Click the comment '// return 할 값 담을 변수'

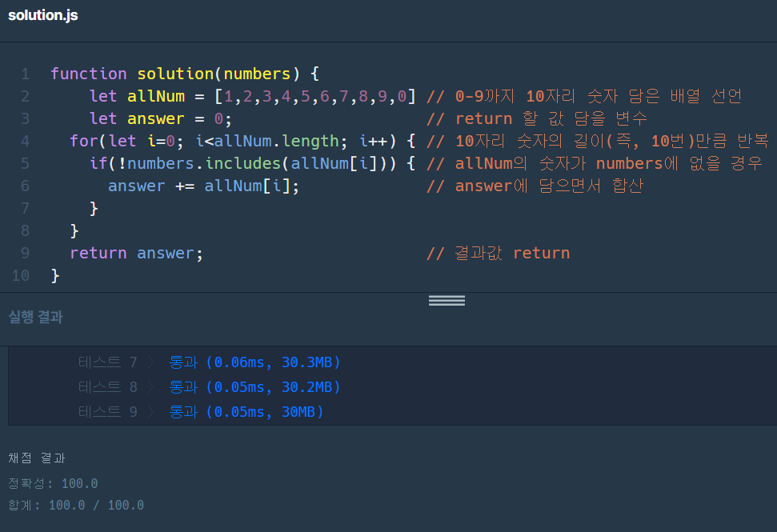pos(537,119)
